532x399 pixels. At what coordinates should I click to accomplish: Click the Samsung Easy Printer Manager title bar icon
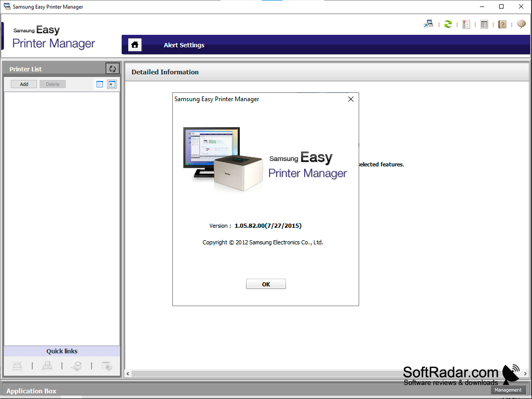[x=7, y=6]
